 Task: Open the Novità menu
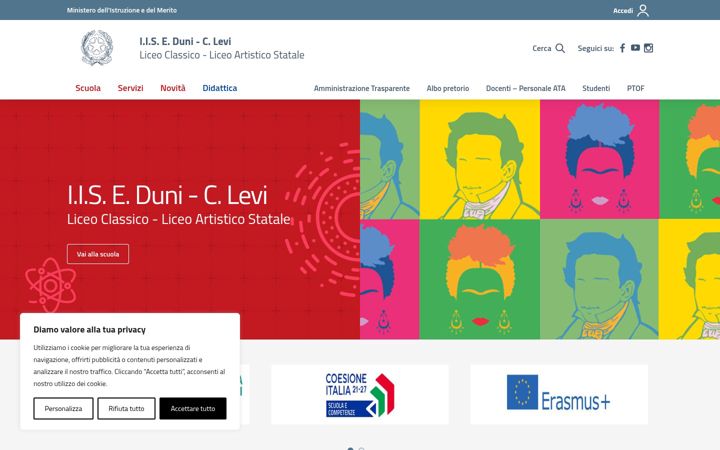click(x=173, y=88)
